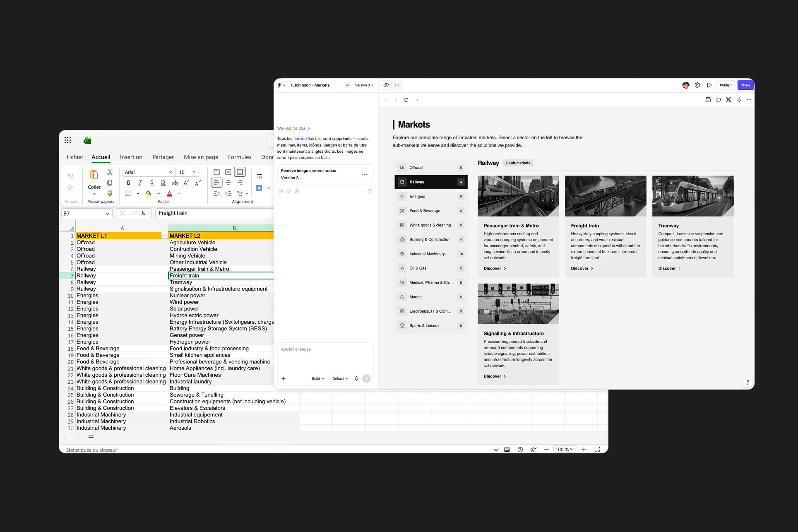The width and height of the screenshot is (798, 532).
Task: Align cell content to top in Excel
Action: point(216,172)
